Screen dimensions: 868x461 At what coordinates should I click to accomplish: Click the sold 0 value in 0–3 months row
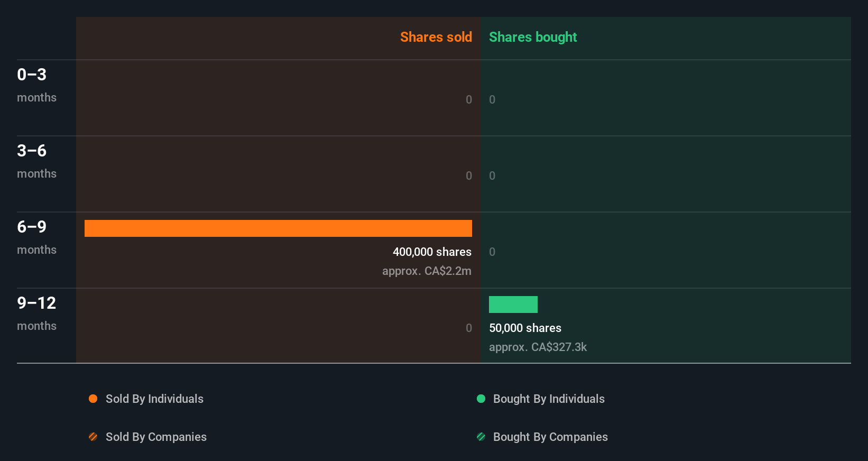point(468,99)
